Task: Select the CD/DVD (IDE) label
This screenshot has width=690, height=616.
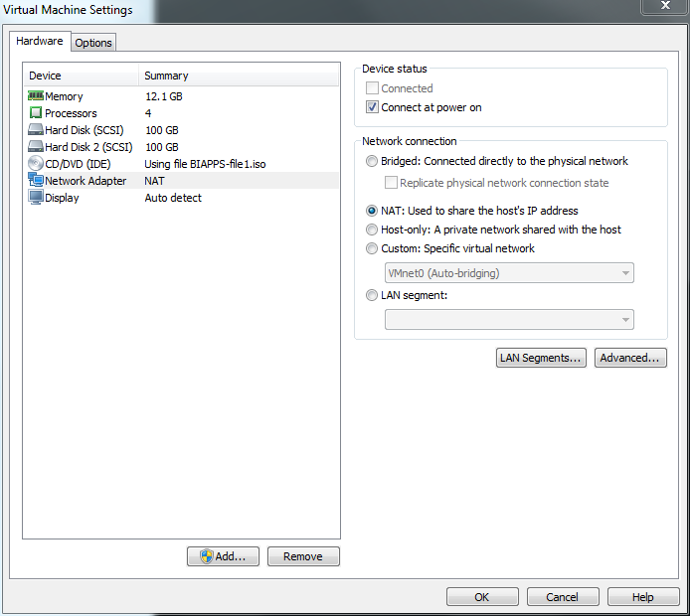Action: [78, 164]
